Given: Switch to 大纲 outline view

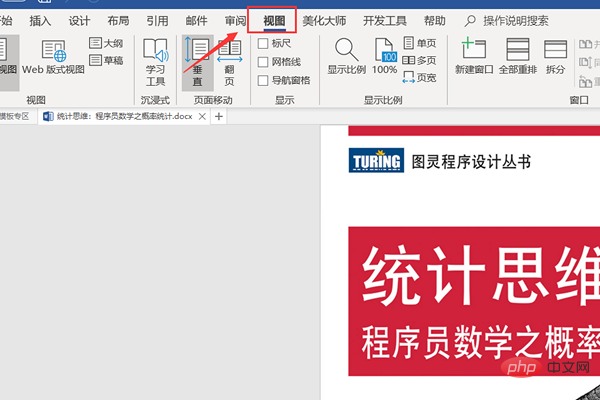Looking at the screenshot, I should (106, 43).
